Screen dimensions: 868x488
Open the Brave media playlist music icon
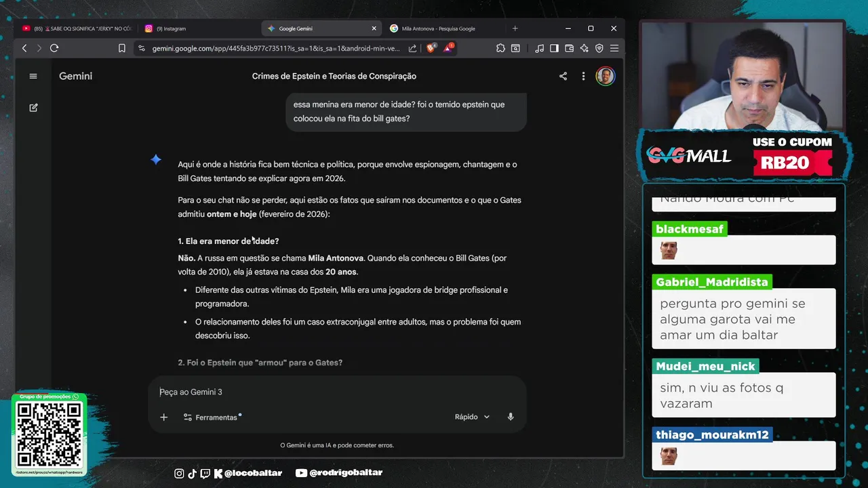539,48
